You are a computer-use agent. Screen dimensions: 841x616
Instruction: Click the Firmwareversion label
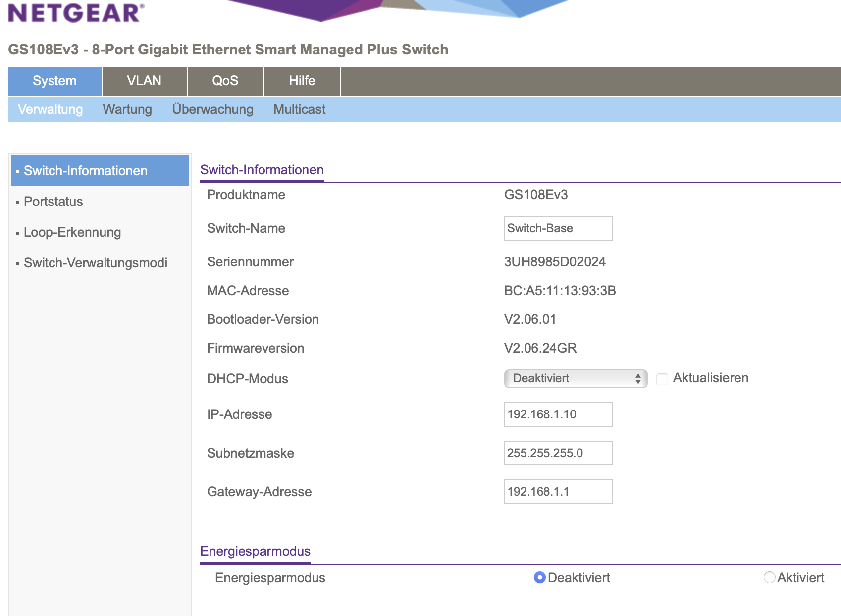coord(256,348)
